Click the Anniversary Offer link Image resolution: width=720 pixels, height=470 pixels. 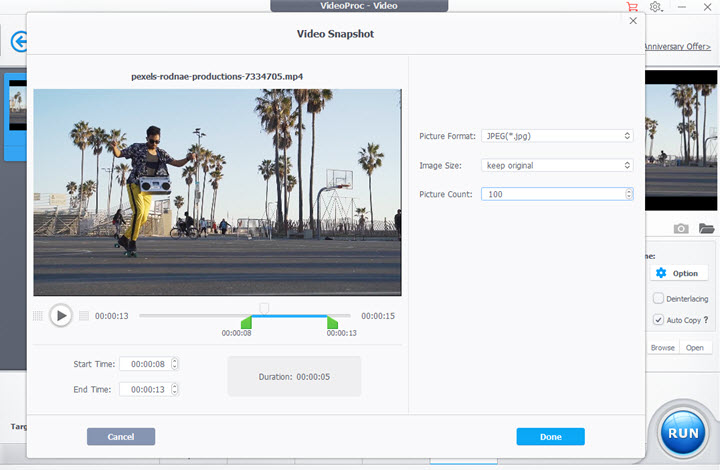680,46
